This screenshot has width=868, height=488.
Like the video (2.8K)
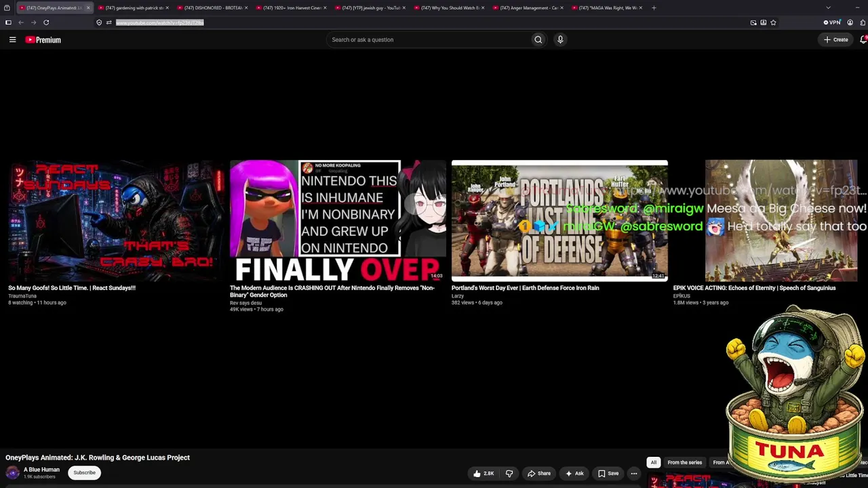(x=484, y=473)
